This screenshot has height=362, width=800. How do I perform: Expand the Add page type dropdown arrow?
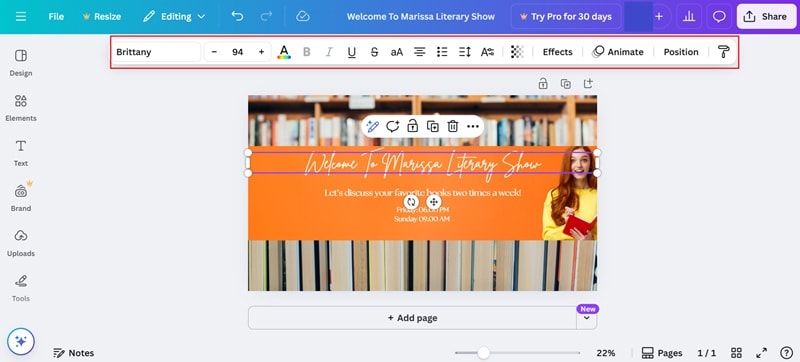(587, 318)
